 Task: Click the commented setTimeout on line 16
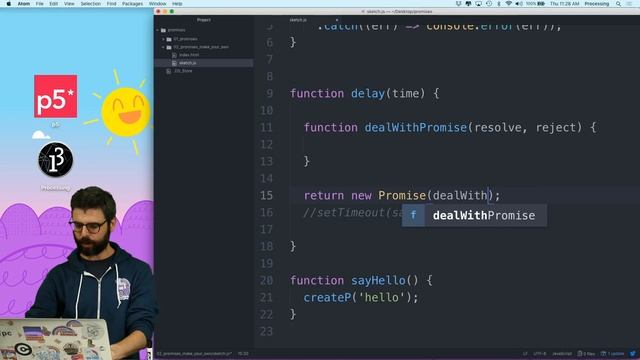point(353,213)
